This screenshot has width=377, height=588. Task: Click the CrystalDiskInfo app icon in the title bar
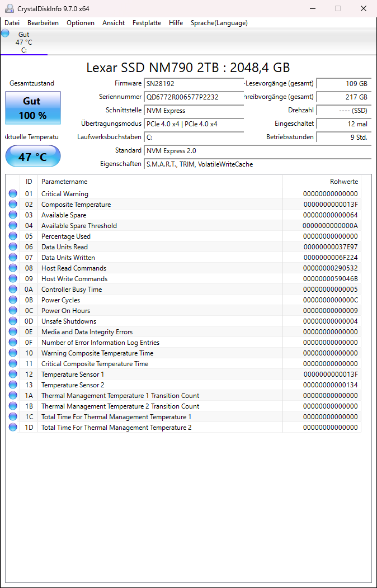9,8
